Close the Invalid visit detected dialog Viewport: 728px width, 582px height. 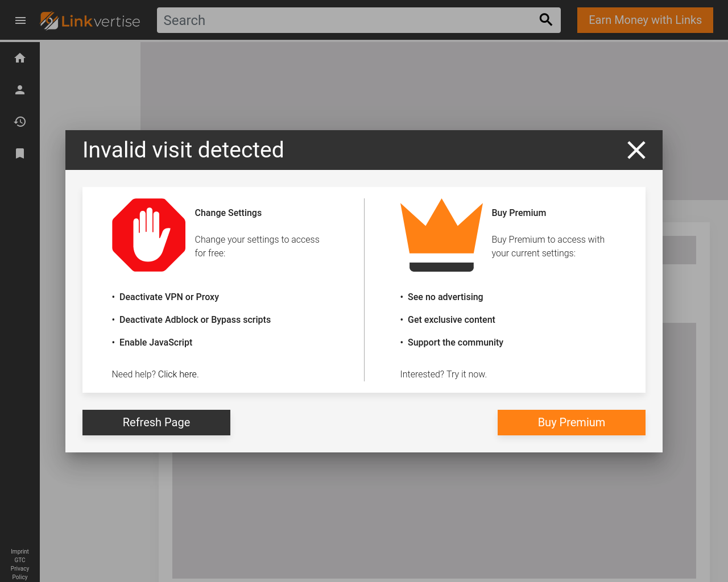coord(636,150)
